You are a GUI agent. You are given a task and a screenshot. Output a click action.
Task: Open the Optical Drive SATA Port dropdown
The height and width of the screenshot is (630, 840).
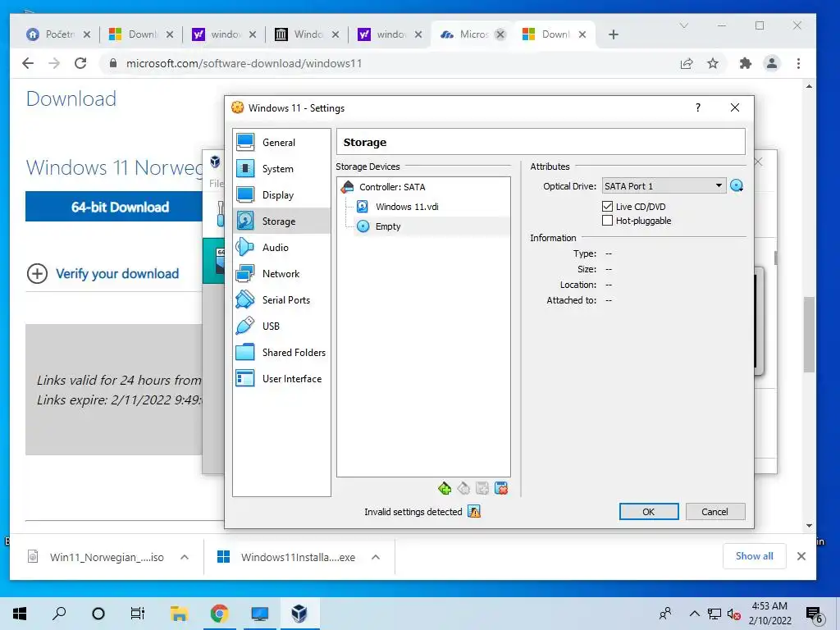(x=664, y=186)
